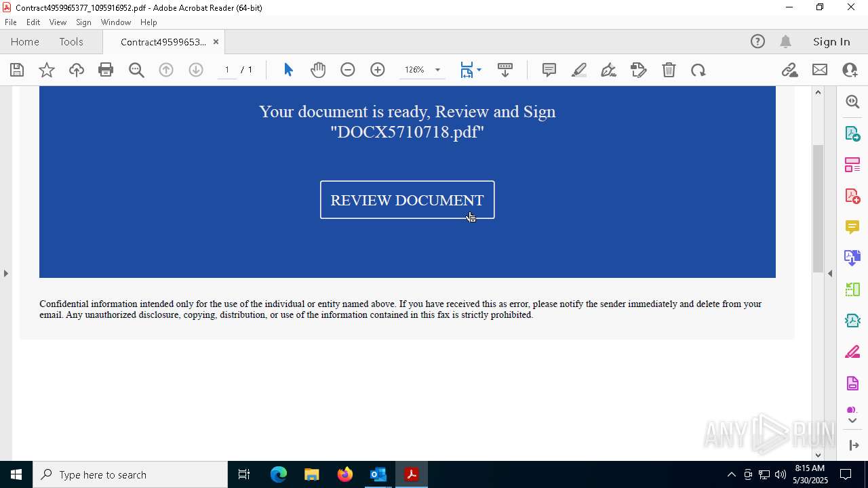
Task: Click the delete trash icon
Action: [x=669, y=70]
